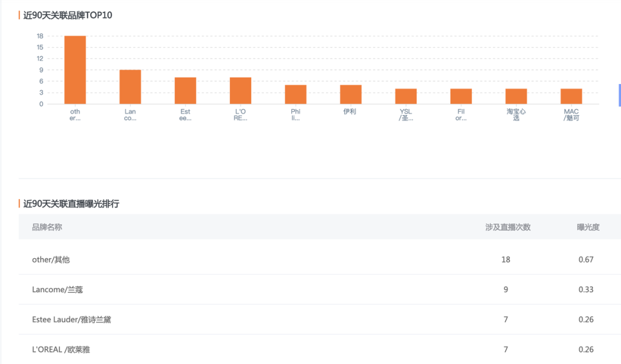Click exposure value 0.67 for other/其他
Screen dimensions: 621x364
[586, 259]
